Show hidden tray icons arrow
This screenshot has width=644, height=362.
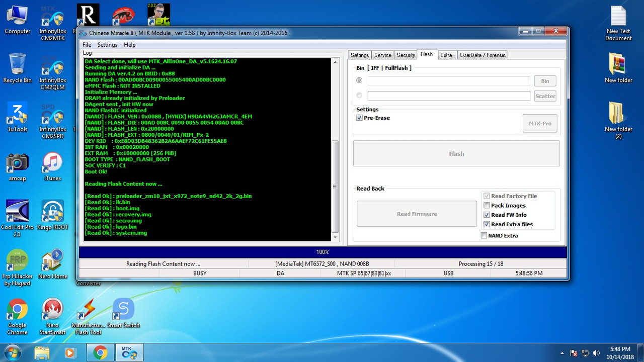562,353
